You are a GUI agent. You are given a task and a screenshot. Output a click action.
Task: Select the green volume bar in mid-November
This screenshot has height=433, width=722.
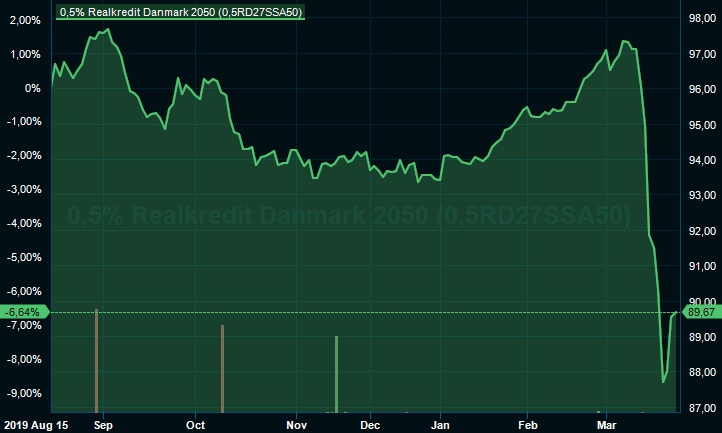(x=336, y=373)
